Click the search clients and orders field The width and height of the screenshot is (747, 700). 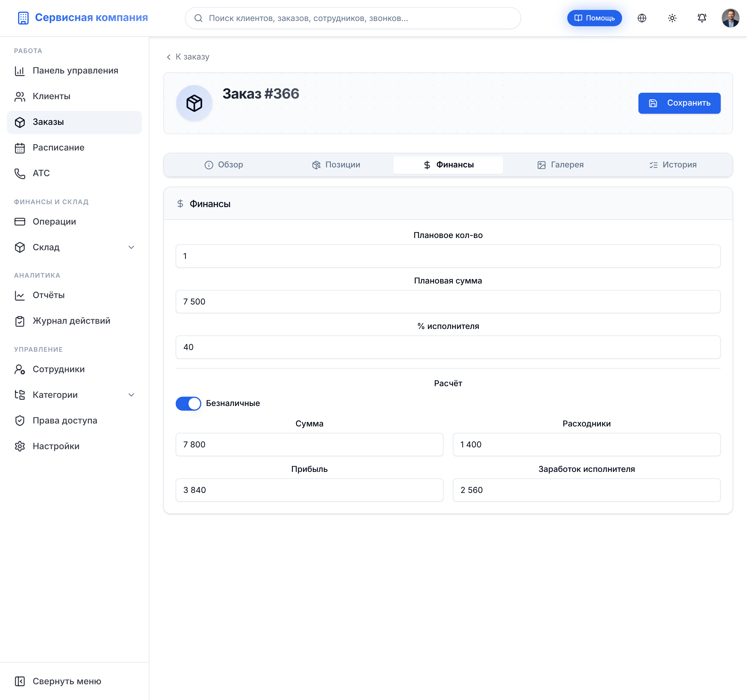[x=353, y=18]
